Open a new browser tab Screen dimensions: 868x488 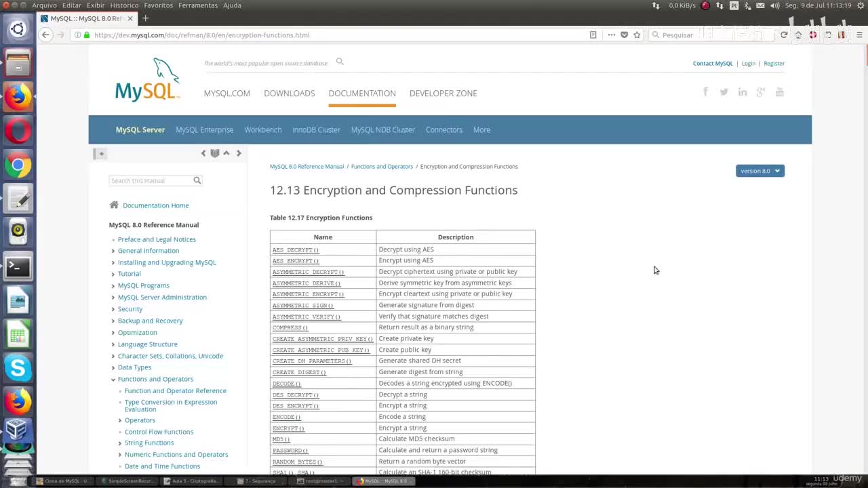pos(145,18)
